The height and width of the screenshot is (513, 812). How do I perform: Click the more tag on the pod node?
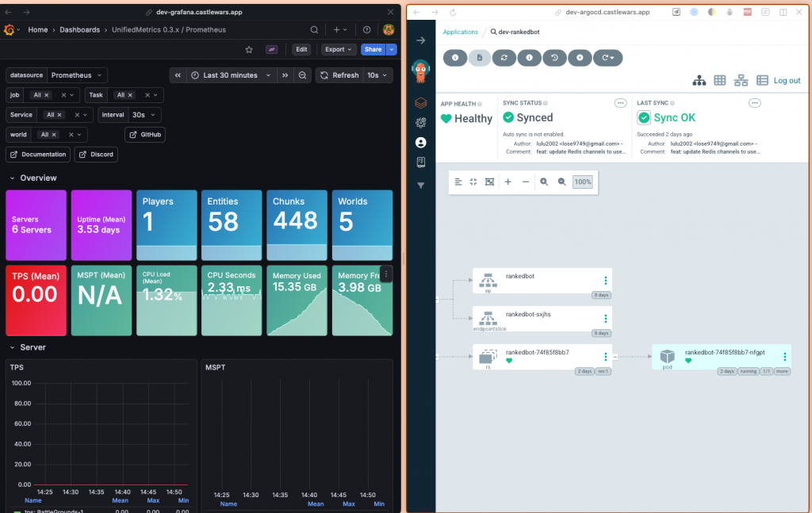[782, 371]
